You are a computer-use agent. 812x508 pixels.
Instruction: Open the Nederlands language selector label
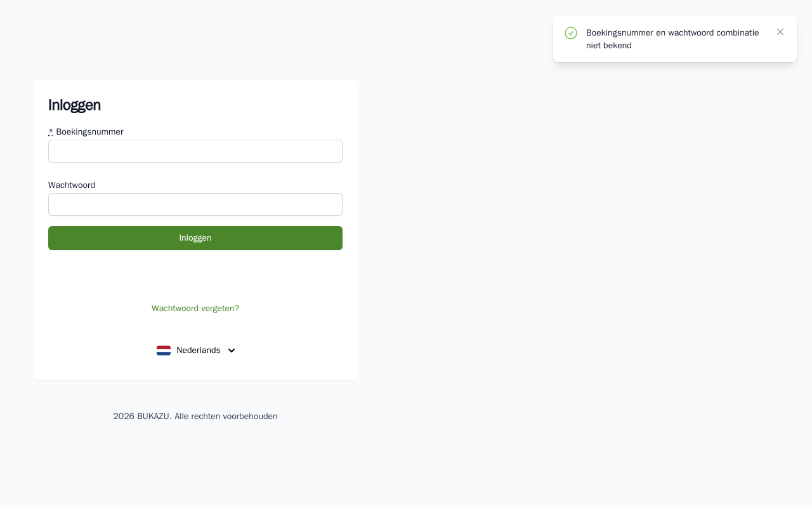coord(199,351)
